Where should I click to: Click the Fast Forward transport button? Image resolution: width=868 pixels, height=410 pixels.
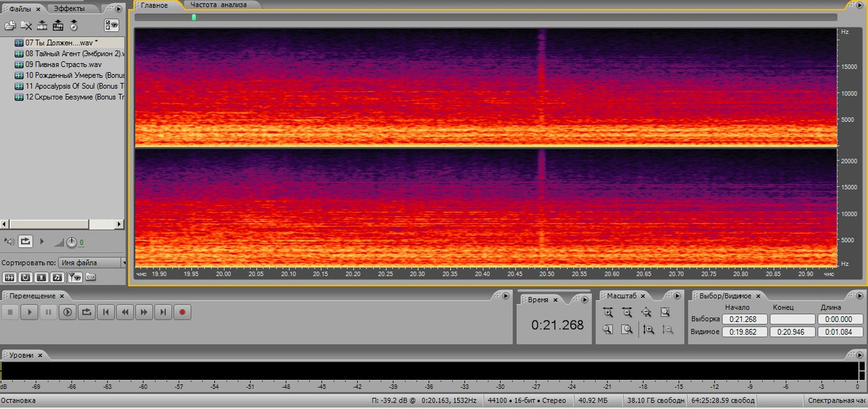pos(144,312)
